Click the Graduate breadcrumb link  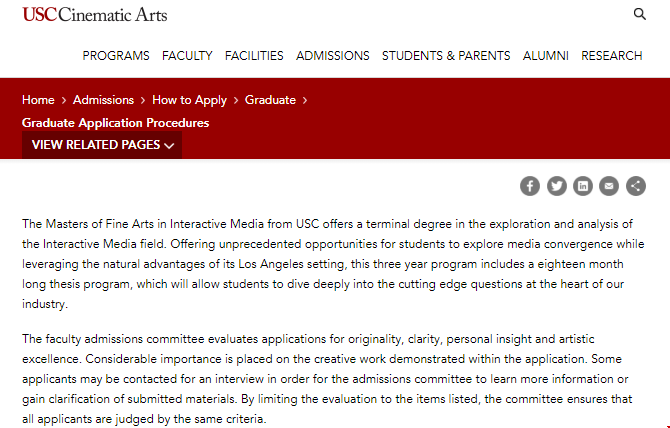270,100
